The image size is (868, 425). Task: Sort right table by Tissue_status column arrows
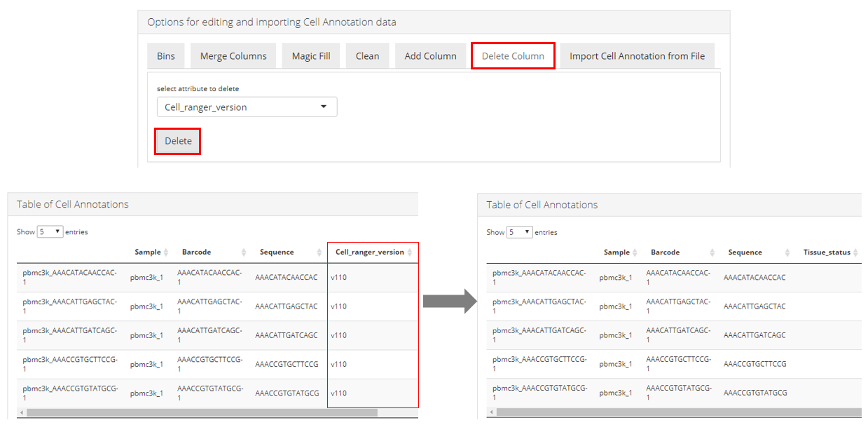click(855, 252)
